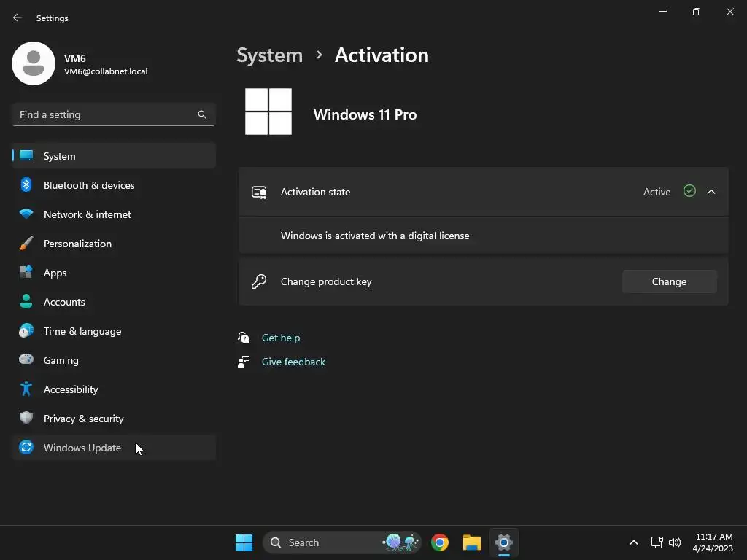This screenshot has width=747, height=560.
Task: Click the Change product key label
Action: click(x=326, y=281)
